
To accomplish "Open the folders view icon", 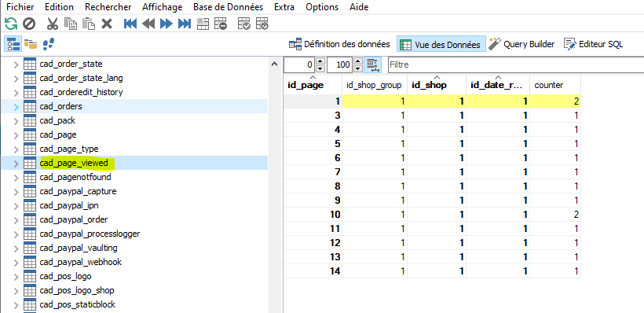I will (31, 43).
